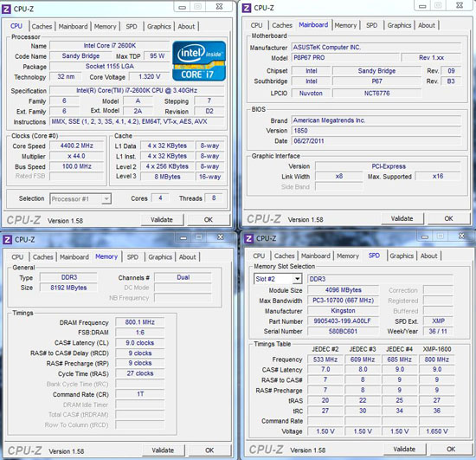Click the CPU-Z logo icon in top-left window title
This screenshot has width=476, height=460.
(x=6, y=10)
